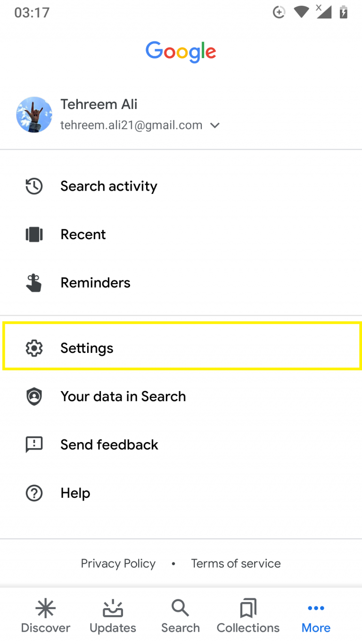The height and width of the screenshot is (644, 362).
Task: Tap the Wi-Fi status icon
Action: pos(301,12)
